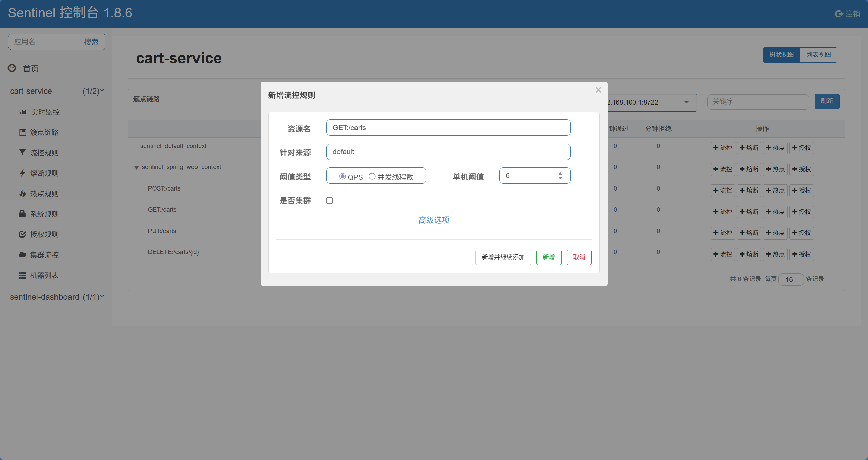Click the machine list icon
Image resolution: width=868 pixels, height=460 pixels.
(22, 275)
